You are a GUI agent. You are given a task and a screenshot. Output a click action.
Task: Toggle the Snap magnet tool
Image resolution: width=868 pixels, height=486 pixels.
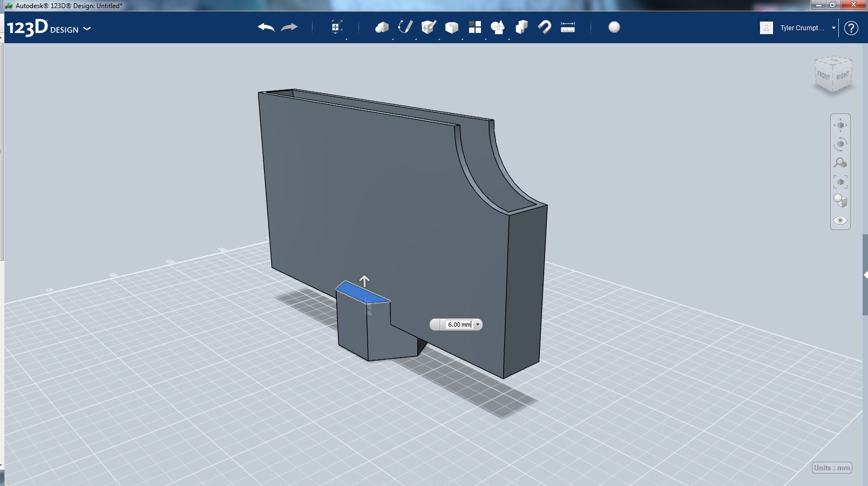coord(545,27)
